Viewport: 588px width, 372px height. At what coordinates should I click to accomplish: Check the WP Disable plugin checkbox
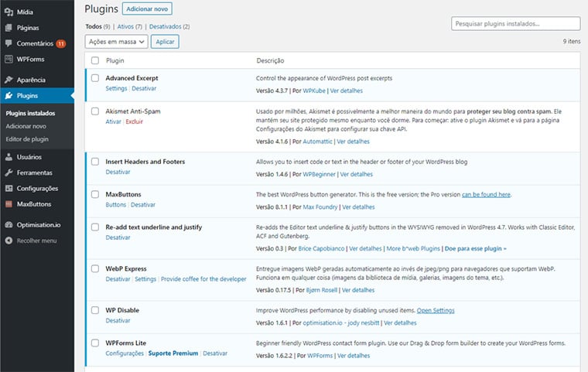(x=95, y=310)
